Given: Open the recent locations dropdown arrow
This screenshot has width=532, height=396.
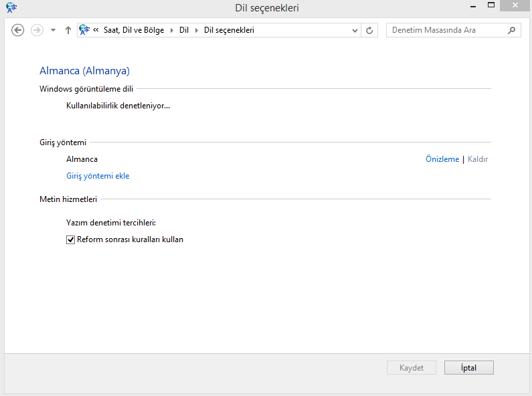Looking at the screenshot, I should click(53, 30).
